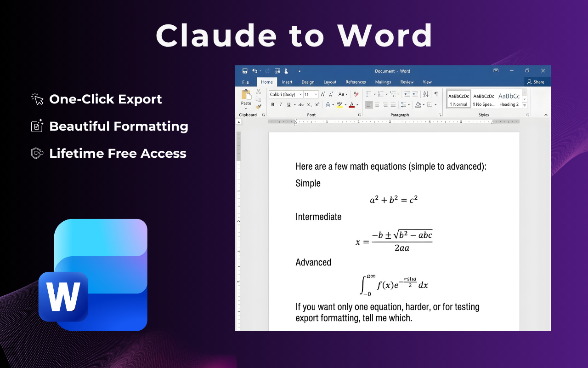Increase font size with Grow Font
The image size is (588, 368).
click(x=323, y=94)
